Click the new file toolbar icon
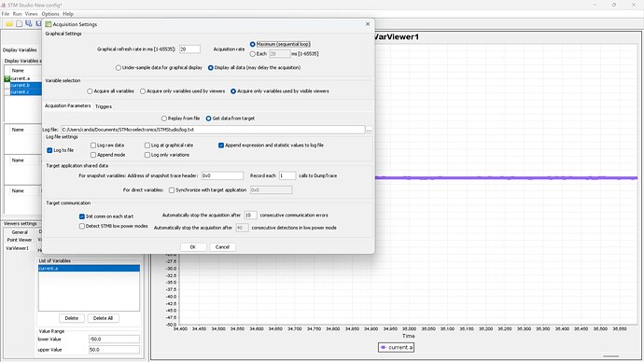Screen dimensions: 644x362 coord(19,24)
